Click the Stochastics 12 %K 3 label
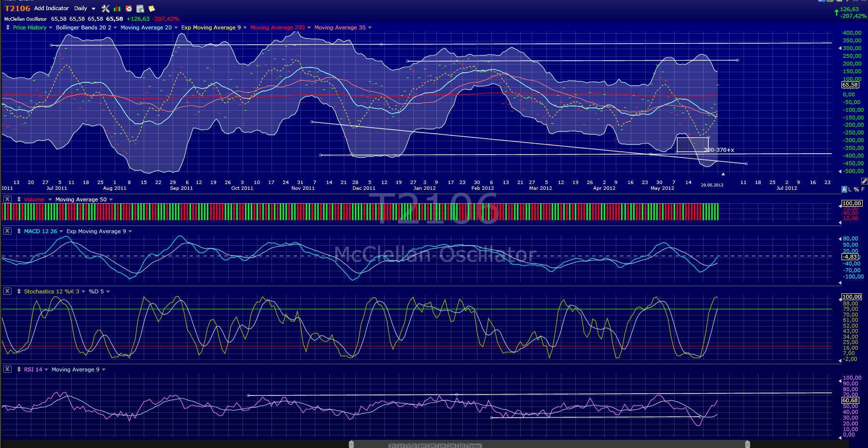Image resolution: width=868 pixels, height=448 pixels. click(x=52, y=291)
